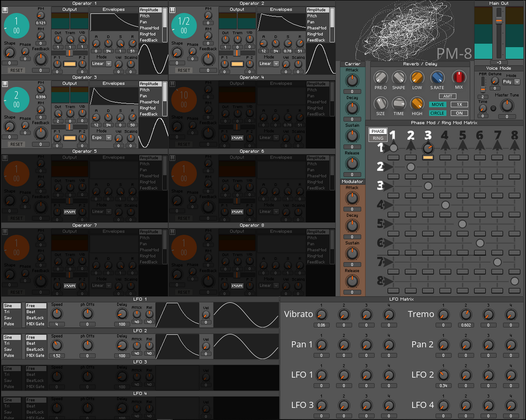Screen dimensions: 526x420
Task: Click the Operator 8 keyboard icon
Action: pos(172,232)
